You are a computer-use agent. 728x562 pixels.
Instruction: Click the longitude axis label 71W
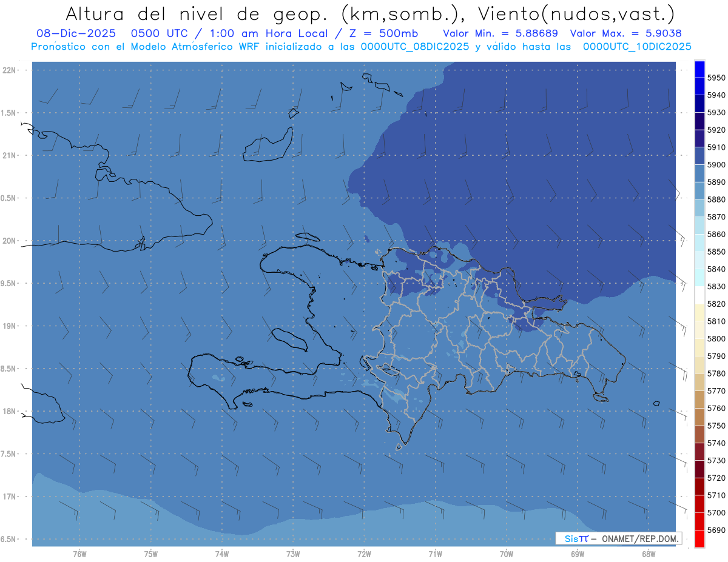(435, 554)
